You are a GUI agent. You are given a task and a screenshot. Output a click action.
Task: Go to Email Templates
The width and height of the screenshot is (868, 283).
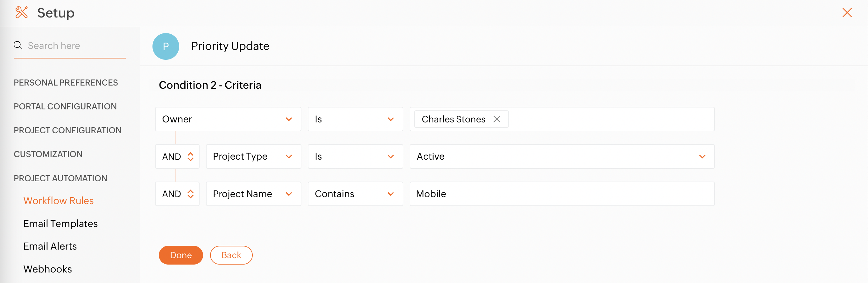[x=60, y=224]
